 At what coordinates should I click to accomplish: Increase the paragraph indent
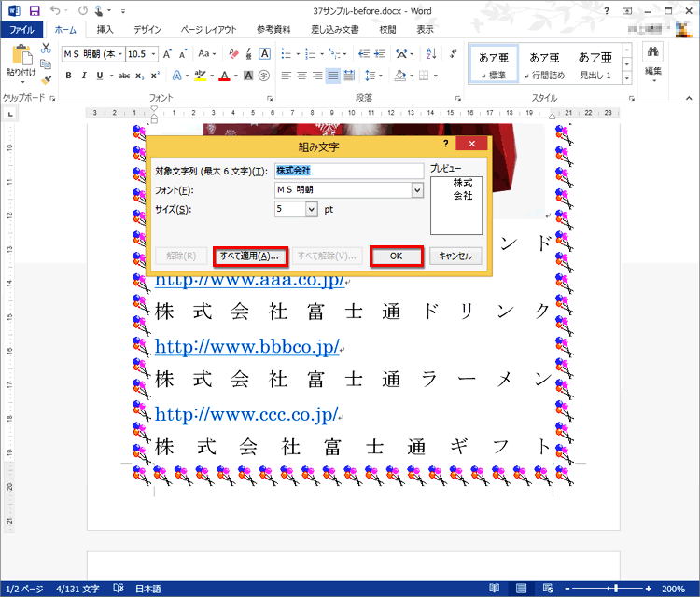(380, 54)
